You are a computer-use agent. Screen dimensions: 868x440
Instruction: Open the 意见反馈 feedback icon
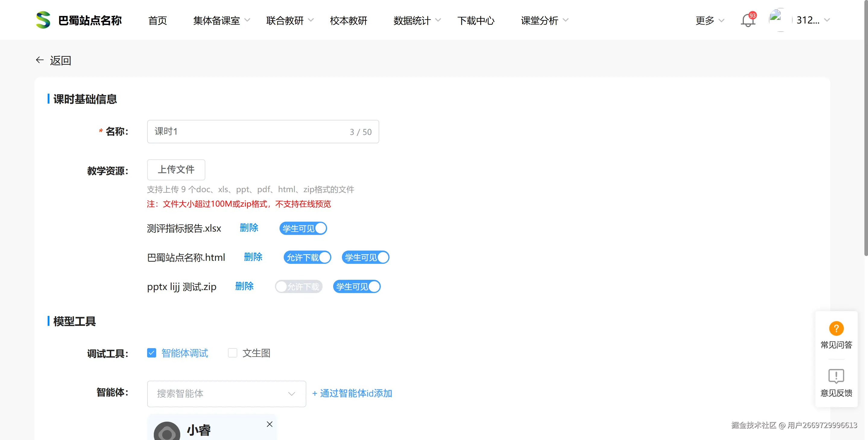coord(836,376)
